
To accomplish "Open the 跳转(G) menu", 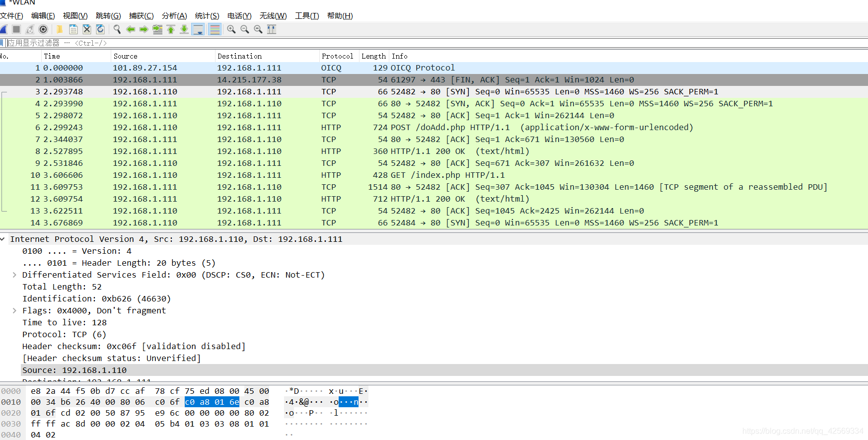I will [108, 16].
